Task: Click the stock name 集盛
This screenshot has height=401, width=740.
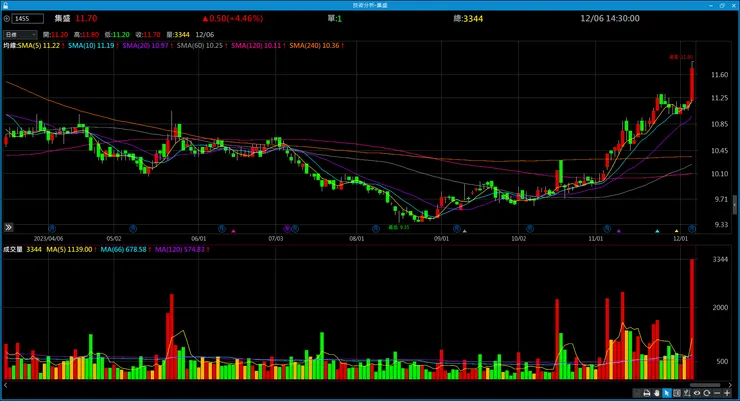Action: click(x=62, y=18)
